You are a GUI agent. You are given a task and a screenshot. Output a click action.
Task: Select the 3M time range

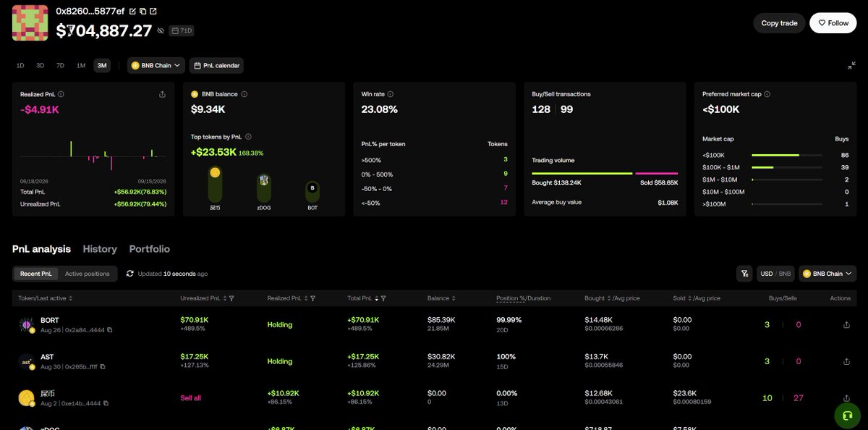[102, 65]
